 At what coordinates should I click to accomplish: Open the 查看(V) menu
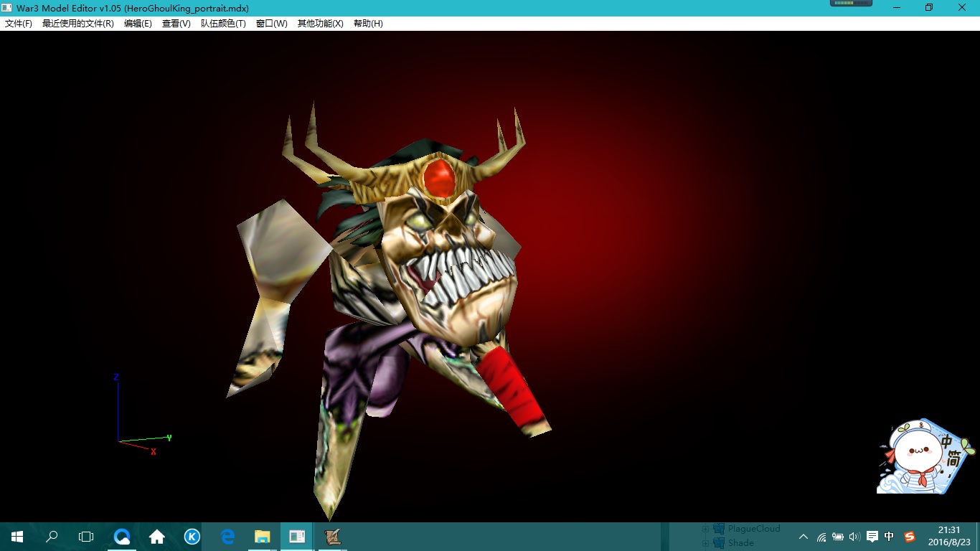pyautogui.click(x=176, y=24)
